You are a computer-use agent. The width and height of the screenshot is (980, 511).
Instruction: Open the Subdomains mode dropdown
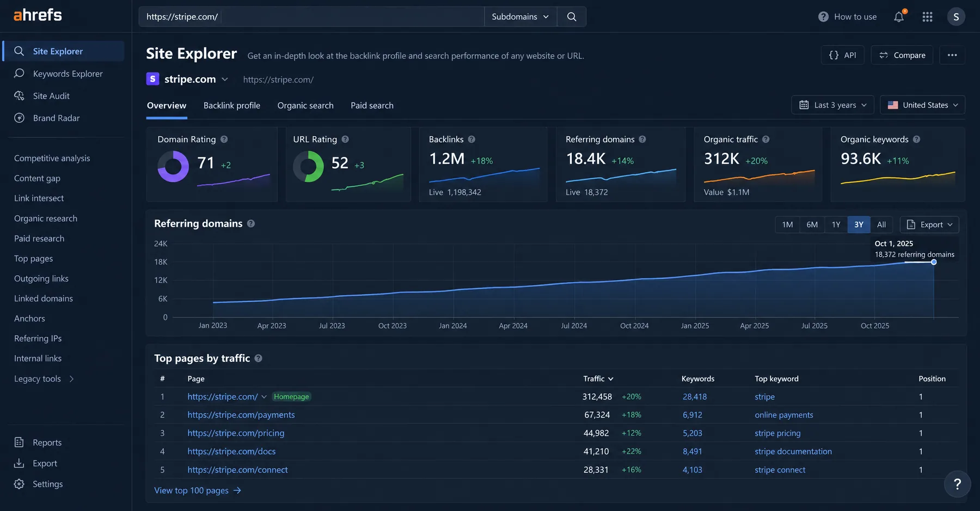pyautogui.click(x=520, y=17)
